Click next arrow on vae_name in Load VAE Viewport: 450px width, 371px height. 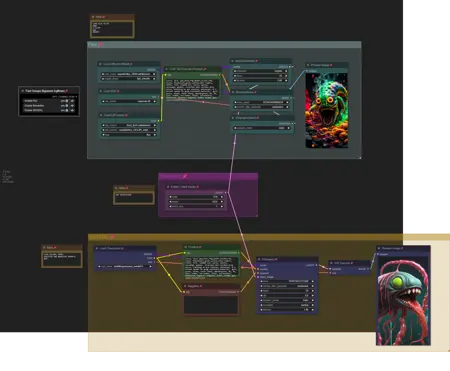[155, 101]
